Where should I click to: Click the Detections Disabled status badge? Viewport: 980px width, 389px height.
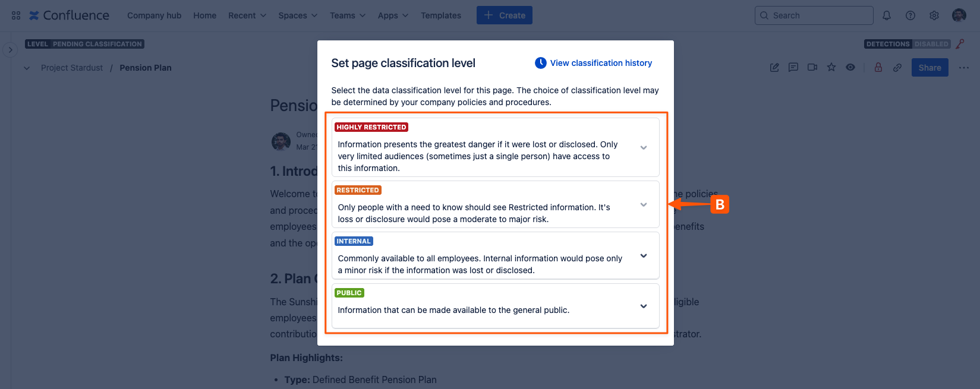907,44
